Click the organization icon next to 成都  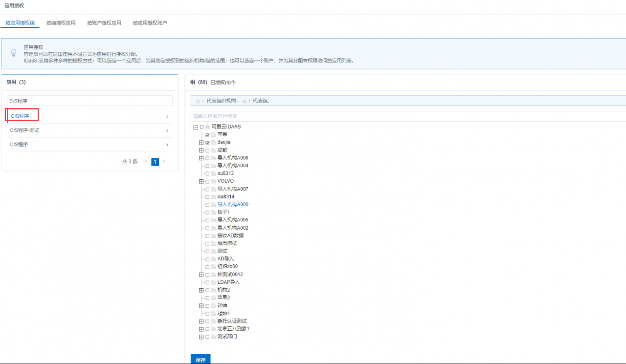pyautogui.click(x=213, y=150)
